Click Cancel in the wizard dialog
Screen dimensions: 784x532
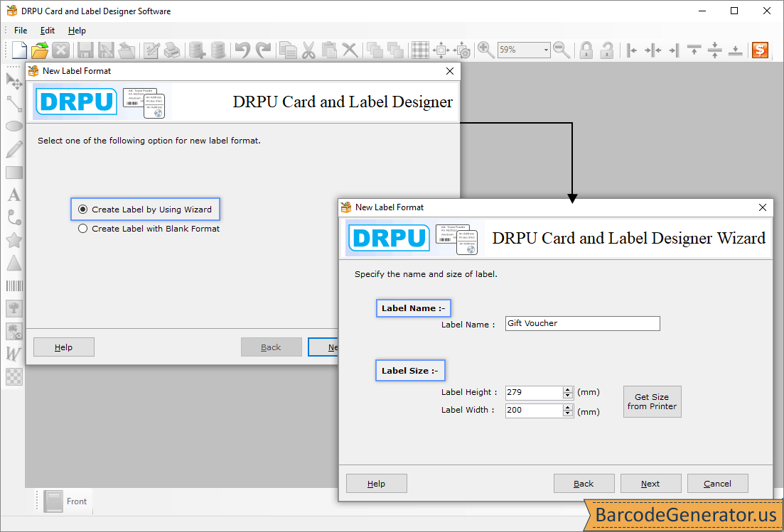pos(717,484)
